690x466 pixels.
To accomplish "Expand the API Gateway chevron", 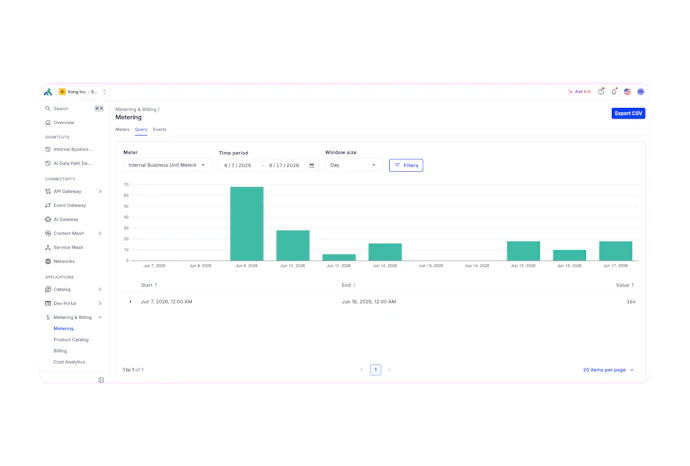I will [100, 191].
